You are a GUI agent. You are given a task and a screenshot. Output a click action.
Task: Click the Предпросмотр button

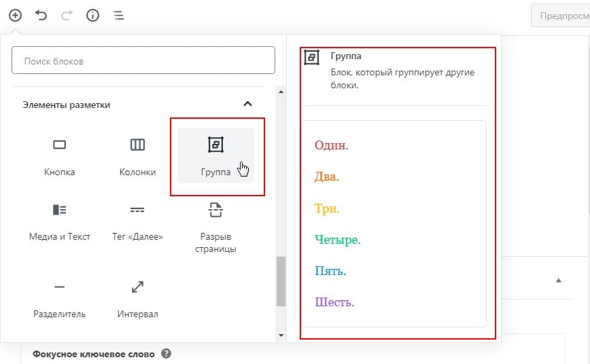pos(561,16)
